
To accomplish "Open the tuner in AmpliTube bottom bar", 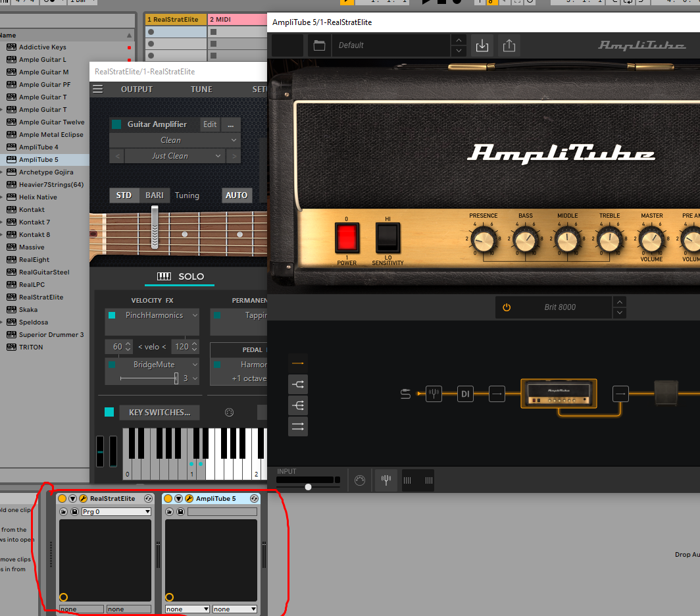I will [x=386, y=480].
